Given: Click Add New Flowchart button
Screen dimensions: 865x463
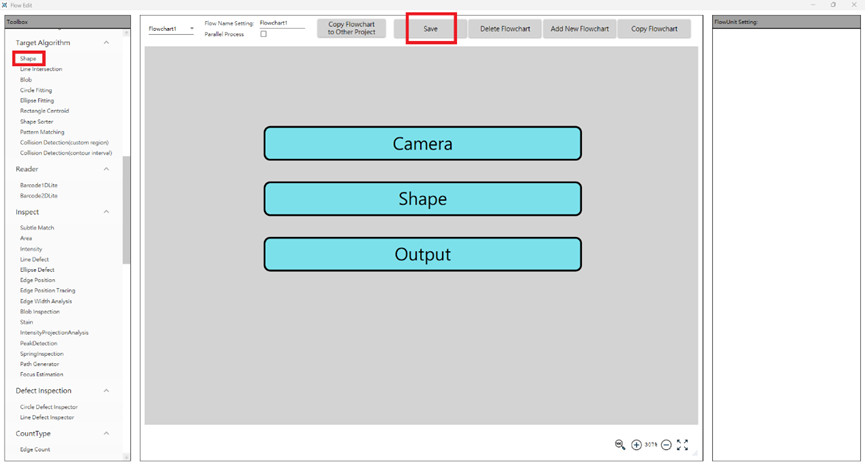Looking at the screenshot, I should pyautogui.click(x=579, y=29).
